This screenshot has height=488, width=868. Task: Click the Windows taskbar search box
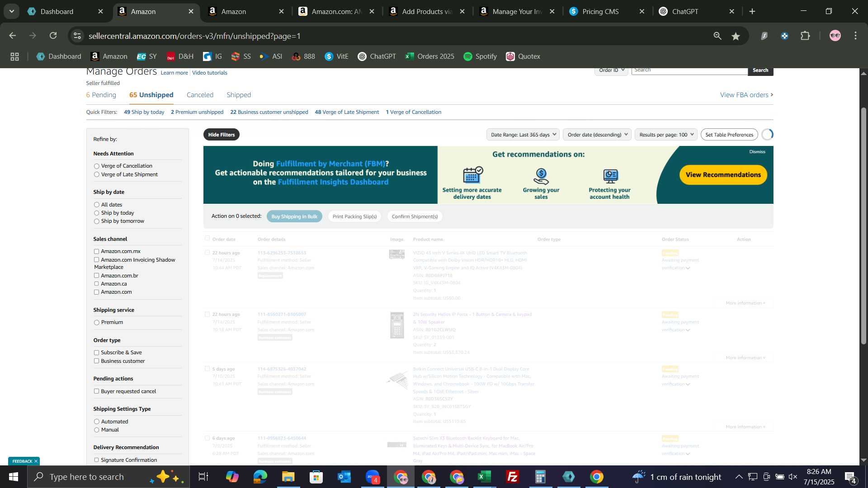point(108,477)
